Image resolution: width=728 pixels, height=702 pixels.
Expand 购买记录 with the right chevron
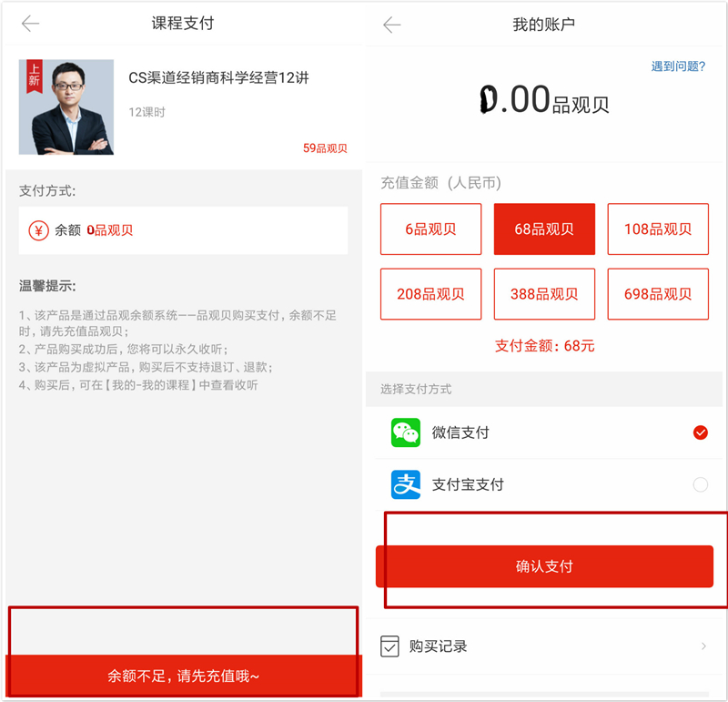click(x=703, y=646)
